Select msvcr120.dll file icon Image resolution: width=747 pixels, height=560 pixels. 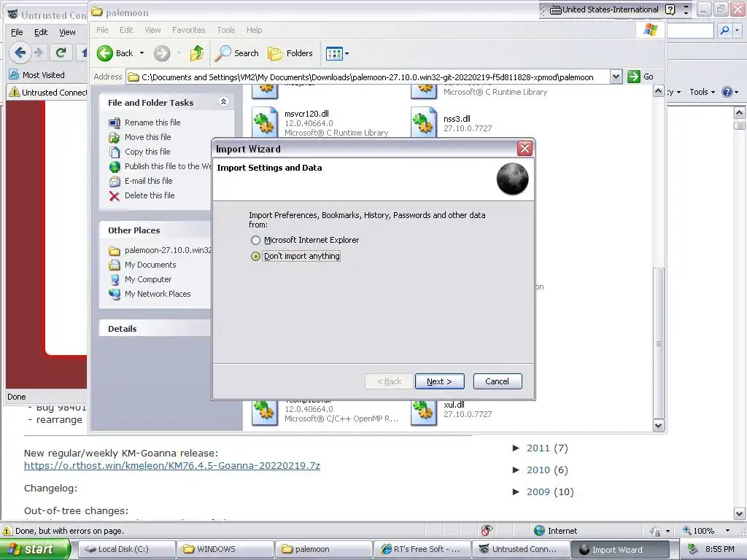(265, 122)
